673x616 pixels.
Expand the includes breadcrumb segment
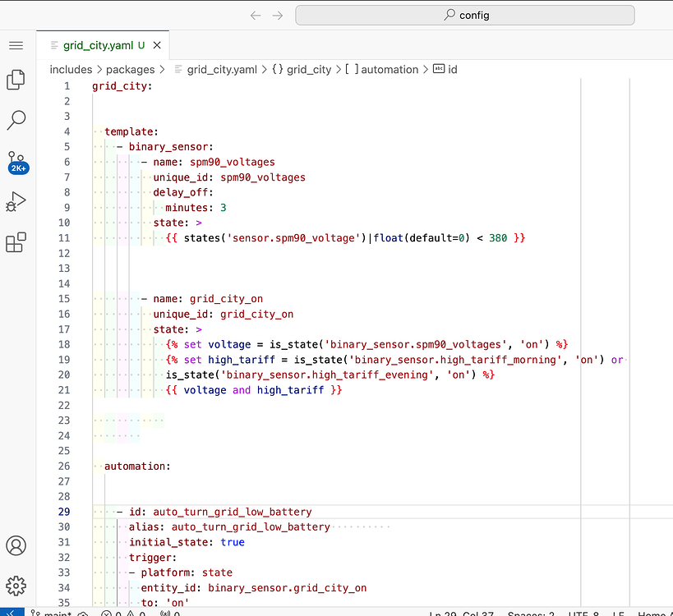[71, 70]
